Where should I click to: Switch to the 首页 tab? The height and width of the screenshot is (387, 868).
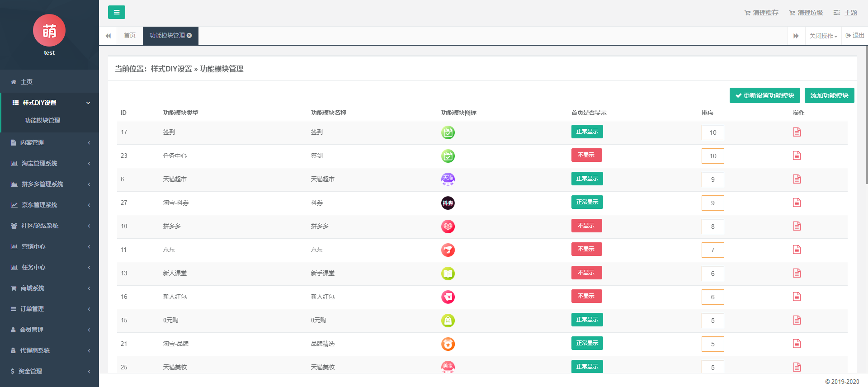[x=130, y=36]
